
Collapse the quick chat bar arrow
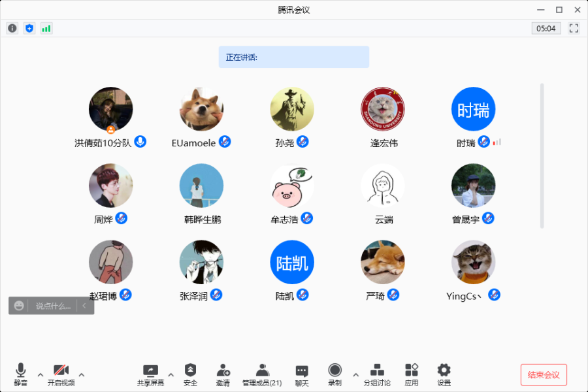84,306
